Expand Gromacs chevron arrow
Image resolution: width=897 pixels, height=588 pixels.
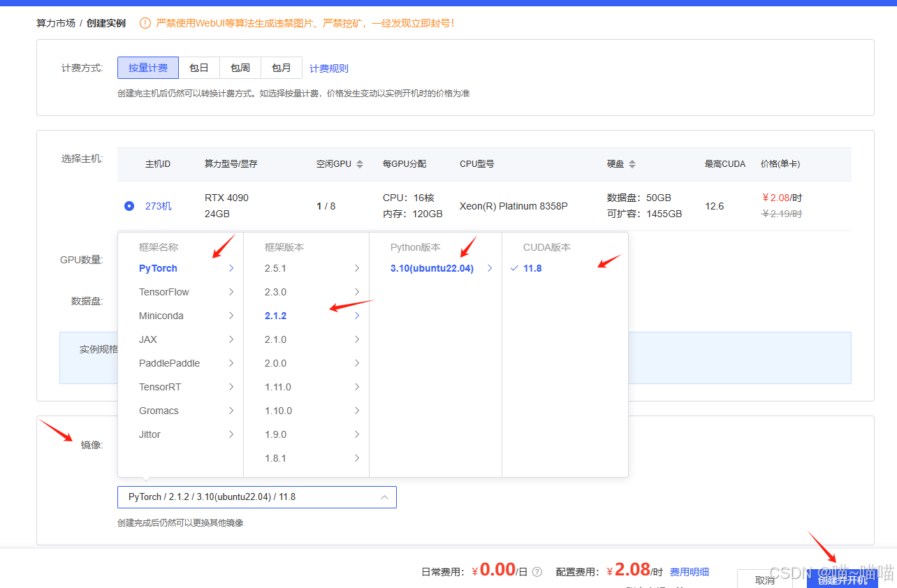pos(231,411)
